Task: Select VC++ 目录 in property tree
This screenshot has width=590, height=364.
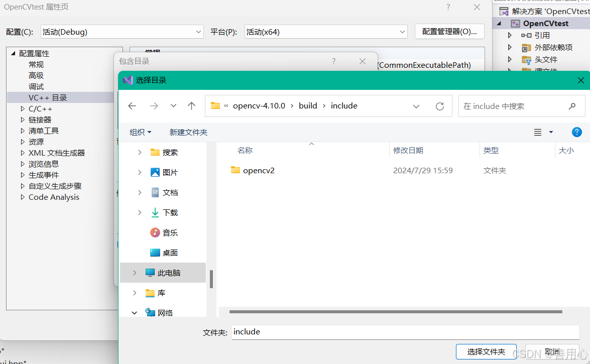Action: pyautogui.click(x=47, y=98)
